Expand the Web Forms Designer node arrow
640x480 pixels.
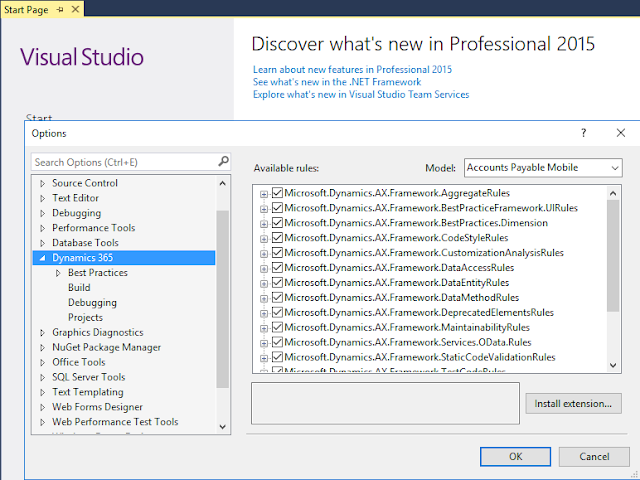(42, 407)
